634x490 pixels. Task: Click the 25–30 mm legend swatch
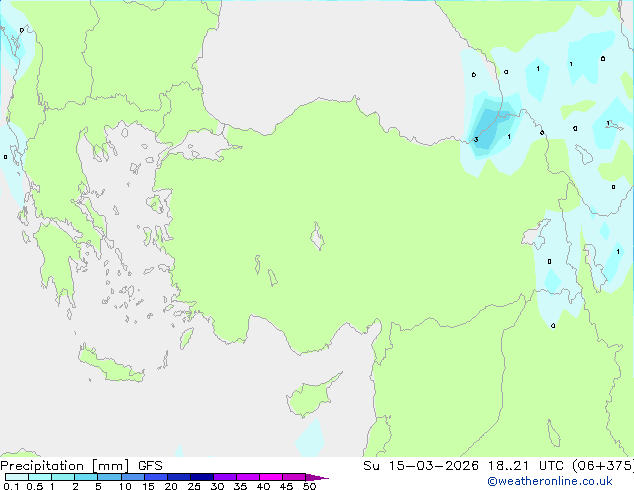point(201,477)
